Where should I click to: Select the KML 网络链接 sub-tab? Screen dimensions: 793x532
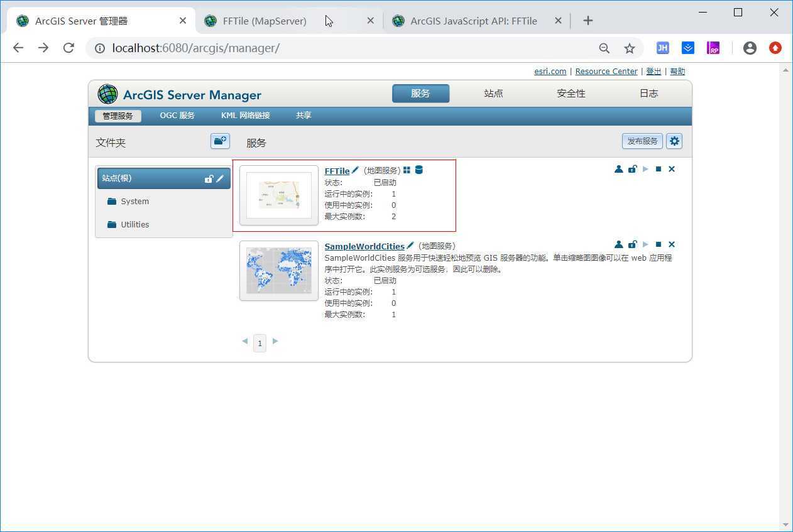point(245,116)
